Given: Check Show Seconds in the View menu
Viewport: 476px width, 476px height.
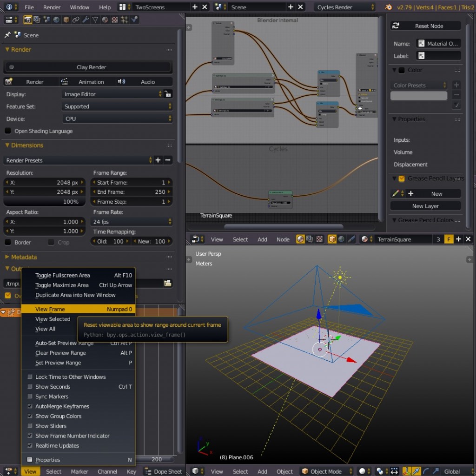Looking at the screenshot, I should click(53, 387).
